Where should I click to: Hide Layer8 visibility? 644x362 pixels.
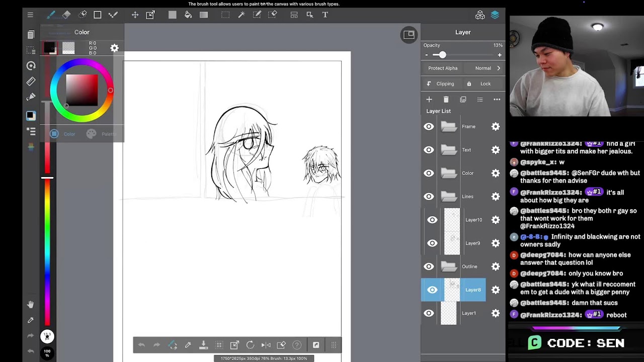[x=432, y=290]
